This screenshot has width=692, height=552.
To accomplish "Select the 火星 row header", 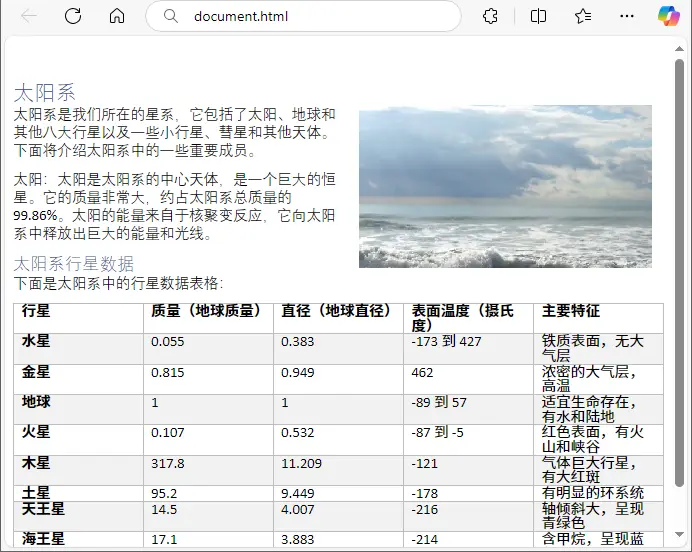I will tap(36, 432).
